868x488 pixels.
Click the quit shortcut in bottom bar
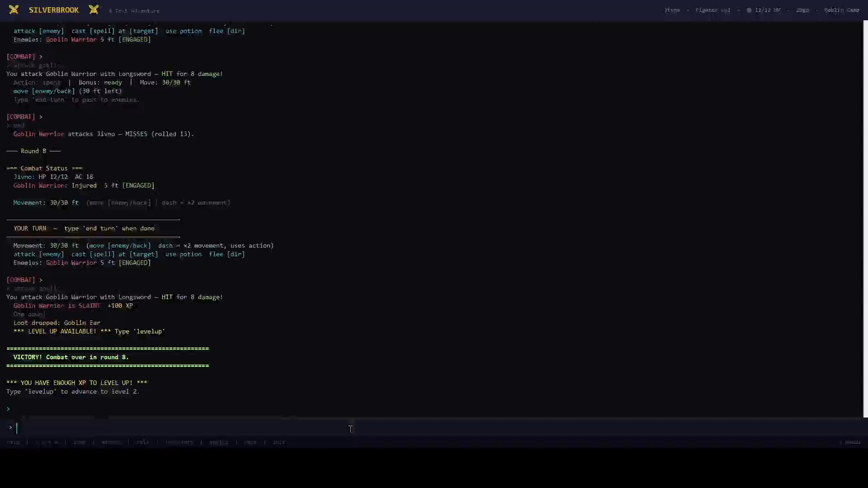pyautogui.click(x=278, y=442)
